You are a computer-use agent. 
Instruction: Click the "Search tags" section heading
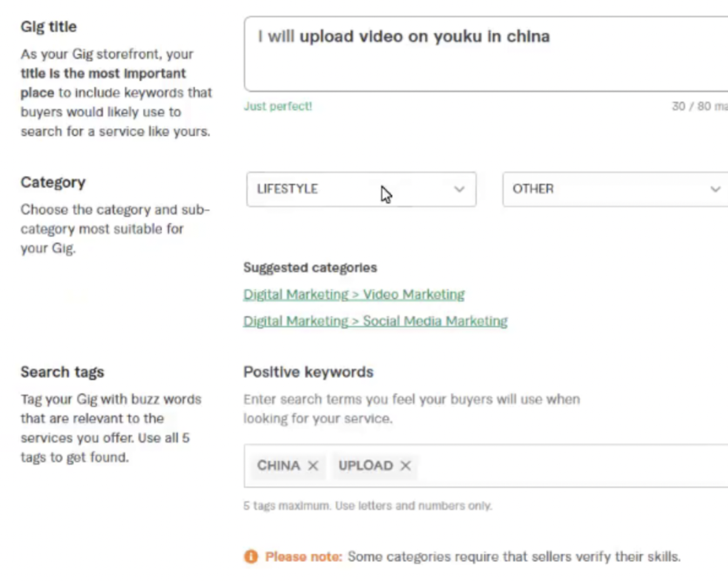pyautogui.click(x=62, y=372)
